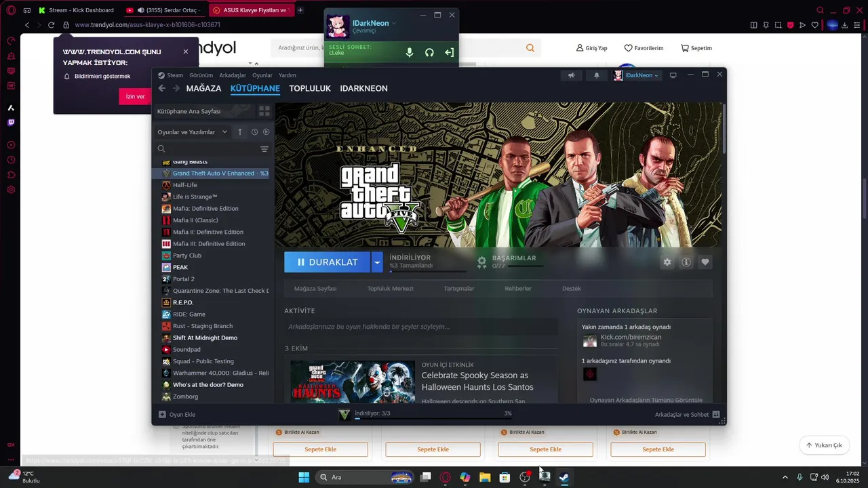Show recent games with clock filter icon
868x488 pixels.
tap(255, 132)
